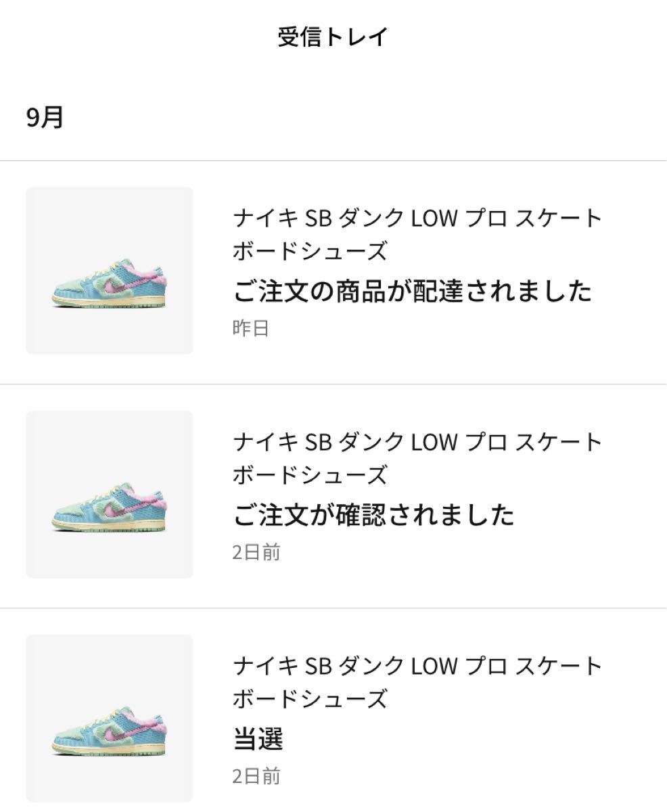Click the sole of the order-confirmed sneaker
This screenshot has height=812, width=667.
coord(110,527)
